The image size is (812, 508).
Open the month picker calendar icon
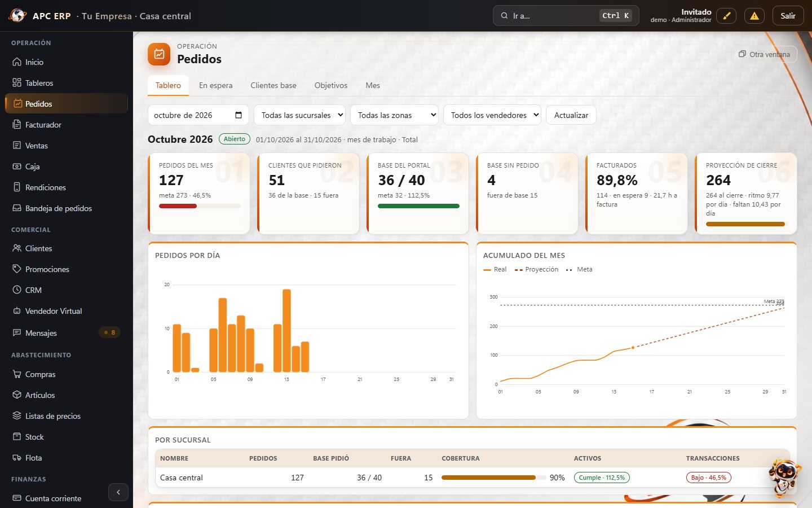[239, 115]
